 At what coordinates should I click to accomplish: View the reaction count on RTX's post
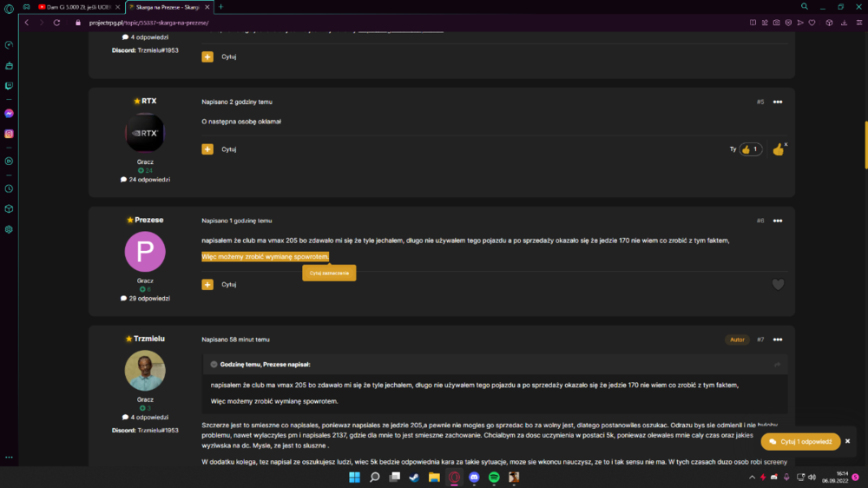751,149
